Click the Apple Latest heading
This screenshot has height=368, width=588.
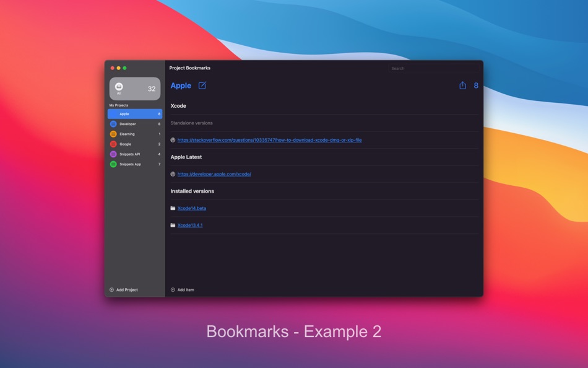pos(186,157)
